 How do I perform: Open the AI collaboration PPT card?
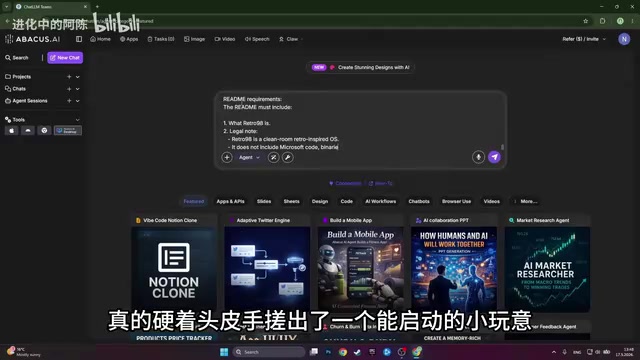pos(454,263)
